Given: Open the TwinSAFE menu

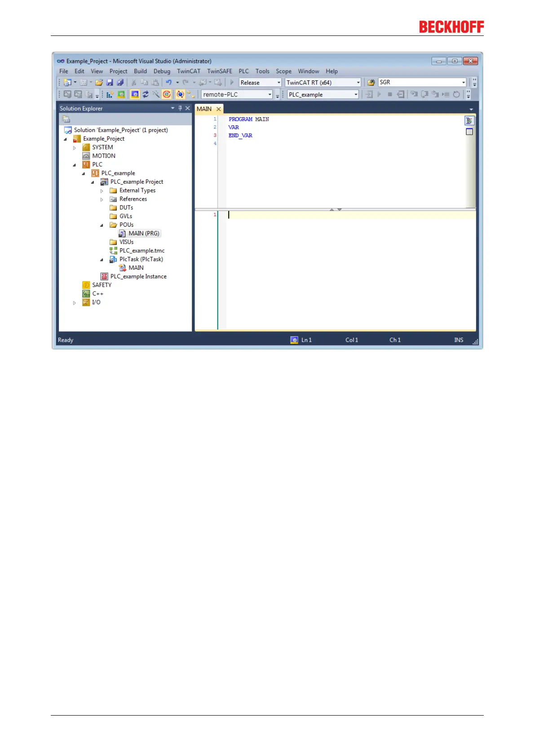Looking at the screenshot, I should [220, 71].
